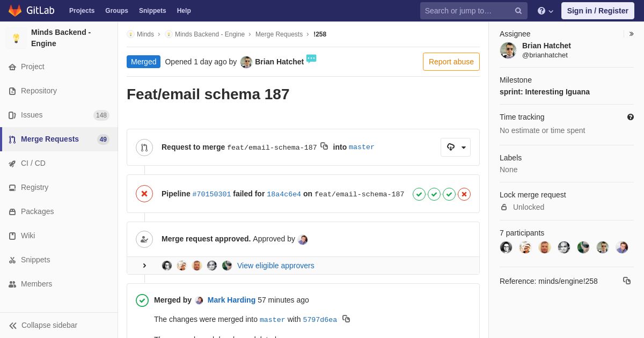The height and width of the screenshot is (338, 644).
Task: Click the Snippets scissors icon in sidebar
Action: point(12,260)
